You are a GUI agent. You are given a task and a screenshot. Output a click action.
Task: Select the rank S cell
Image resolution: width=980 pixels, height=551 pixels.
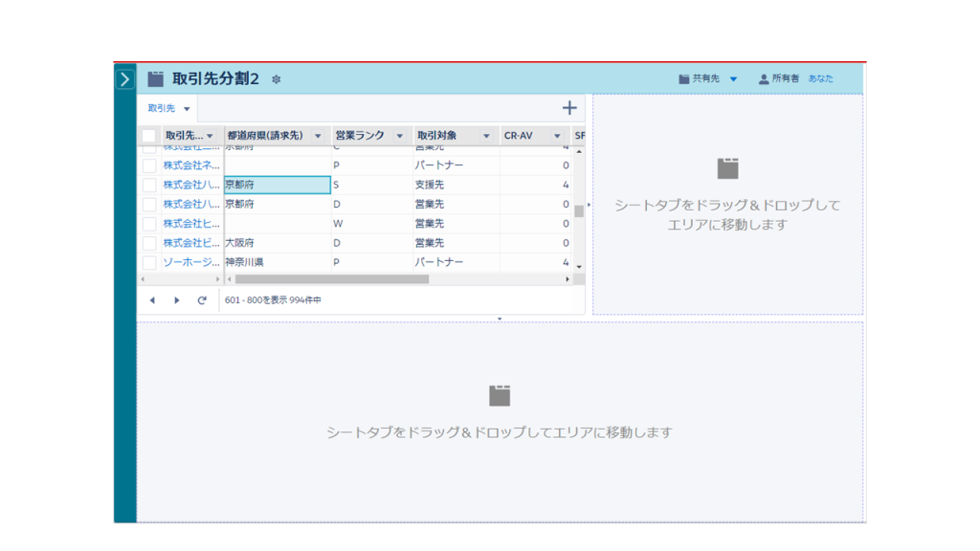(371, 185)
